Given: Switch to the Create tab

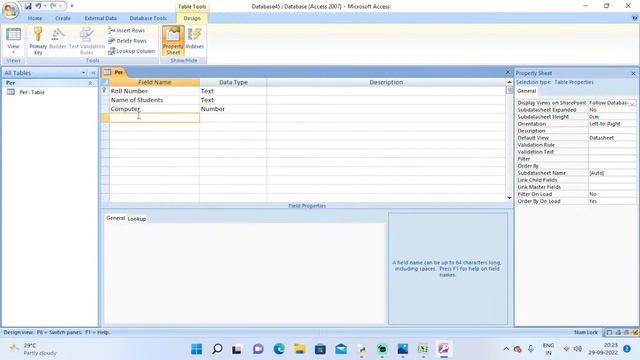Looking at the screenshot, I should [x=63, y=18].
